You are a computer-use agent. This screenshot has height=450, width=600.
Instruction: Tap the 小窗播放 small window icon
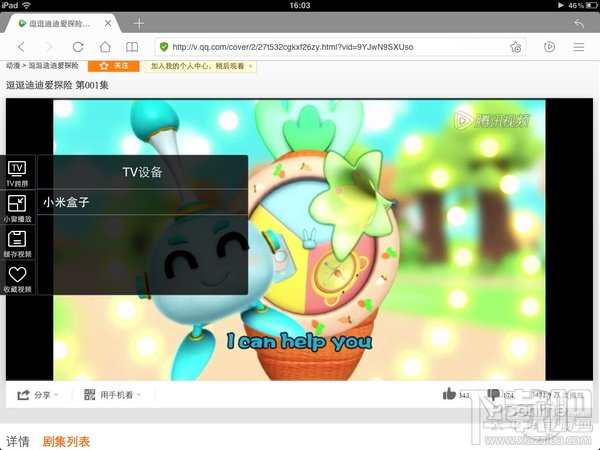pos(18,208)
